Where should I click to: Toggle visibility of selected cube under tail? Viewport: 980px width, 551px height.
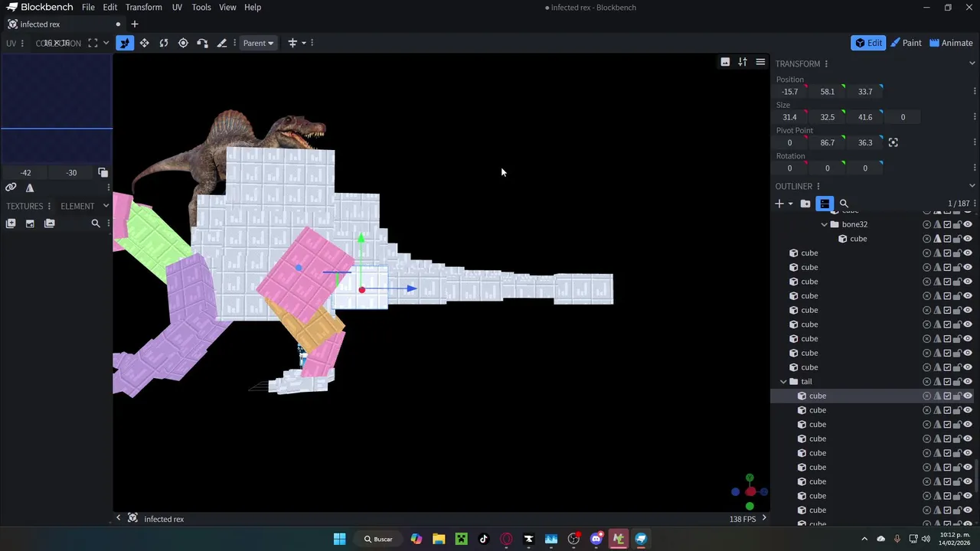click(x=968, y=396)
